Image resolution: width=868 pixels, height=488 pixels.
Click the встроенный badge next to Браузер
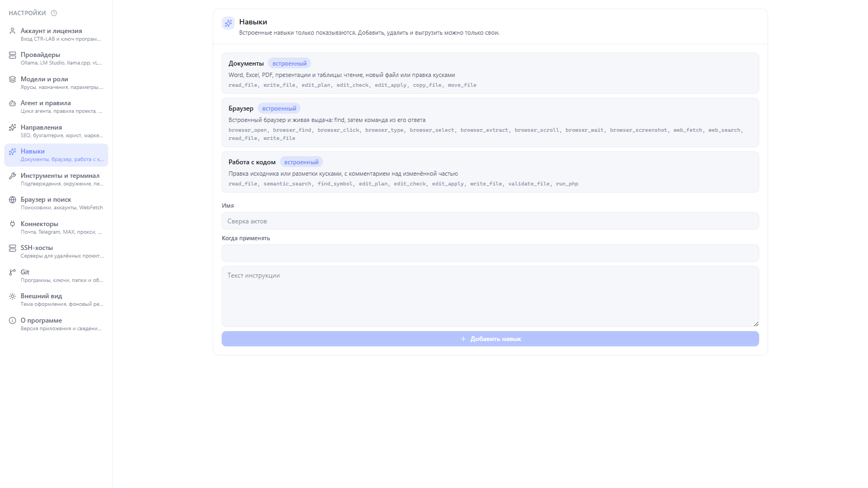(279, 108)
